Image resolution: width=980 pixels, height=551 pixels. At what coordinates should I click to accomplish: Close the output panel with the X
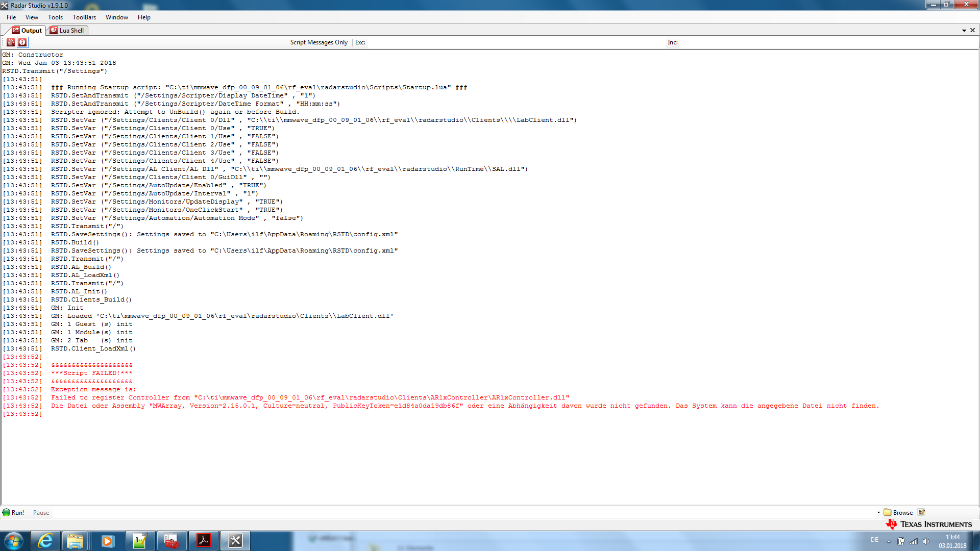click(x=973, y=31)
